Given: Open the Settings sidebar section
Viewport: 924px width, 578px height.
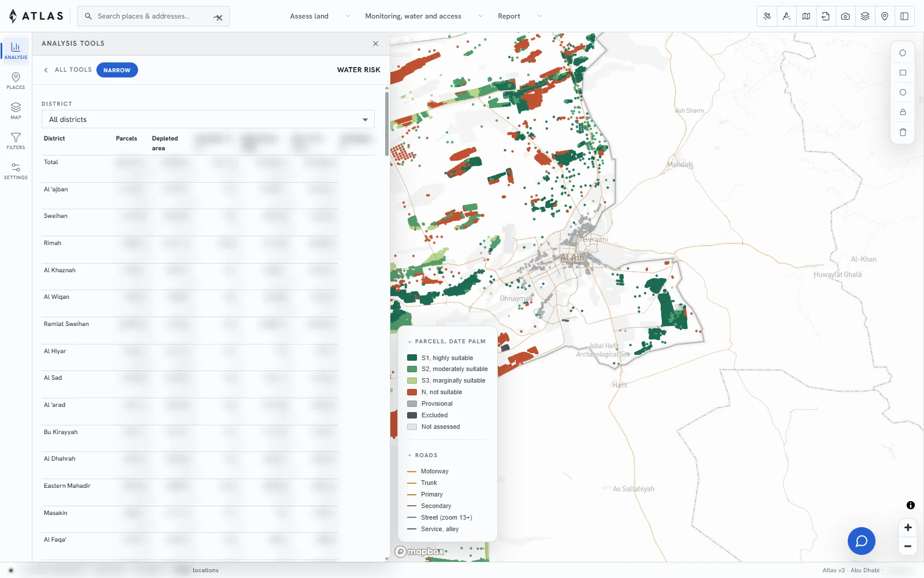Looking at the screenshot, I should [x=16, y=171].
